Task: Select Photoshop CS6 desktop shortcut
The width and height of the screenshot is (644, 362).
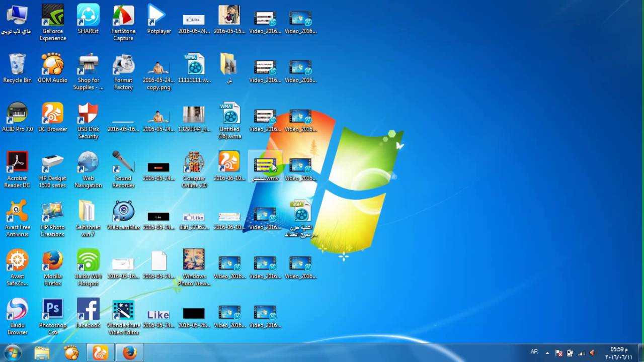Action: [53, 317]
